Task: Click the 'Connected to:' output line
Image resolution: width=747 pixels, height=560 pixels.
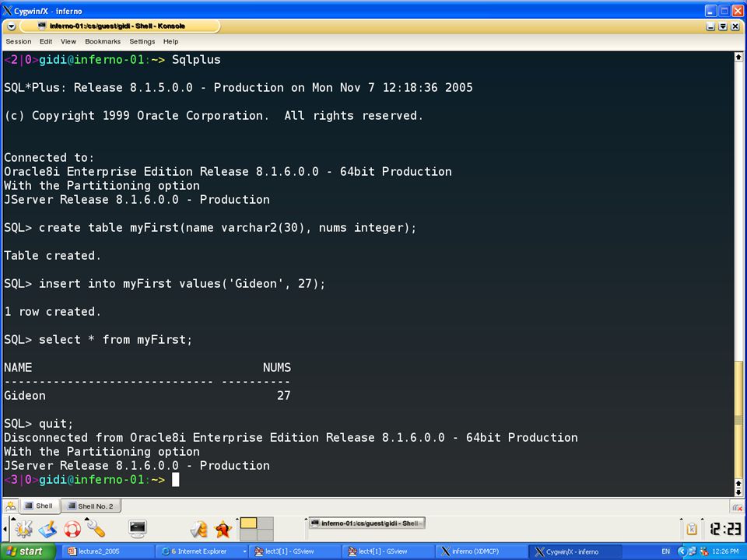Action: click(x=49, y=158)
